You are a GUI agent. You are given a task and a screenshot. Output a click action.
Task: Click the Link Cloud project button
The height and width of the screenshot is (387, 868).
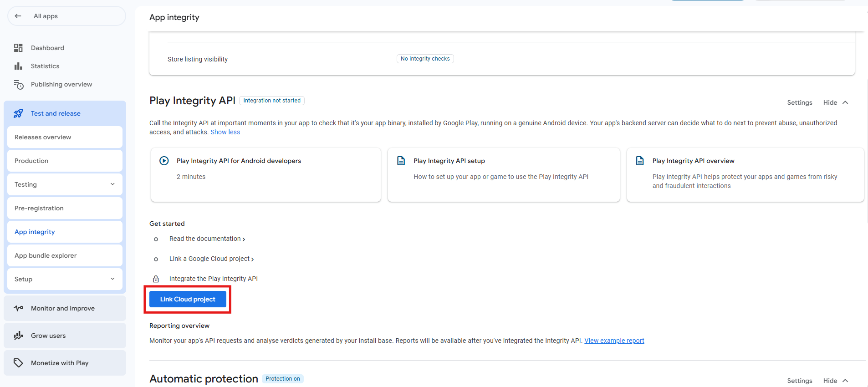tap(188, 299)
